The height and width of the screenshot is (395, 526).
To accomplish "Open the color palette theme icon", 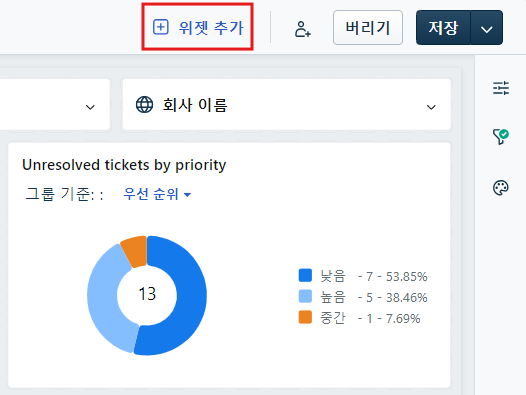I will (x=501, y=188).
